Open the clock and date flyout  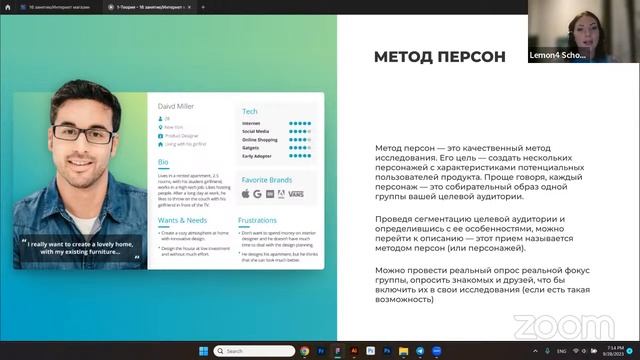613,351
